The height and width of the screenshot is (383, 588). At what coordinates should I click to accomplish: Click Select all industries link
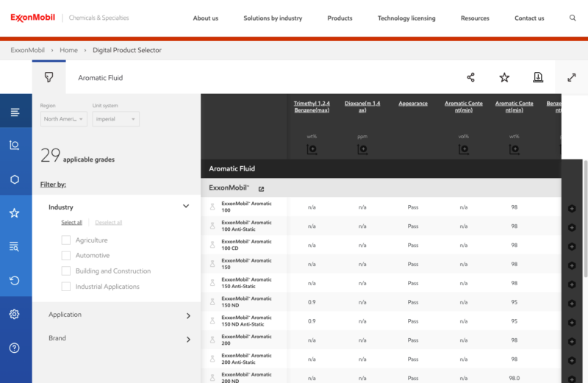71,223
